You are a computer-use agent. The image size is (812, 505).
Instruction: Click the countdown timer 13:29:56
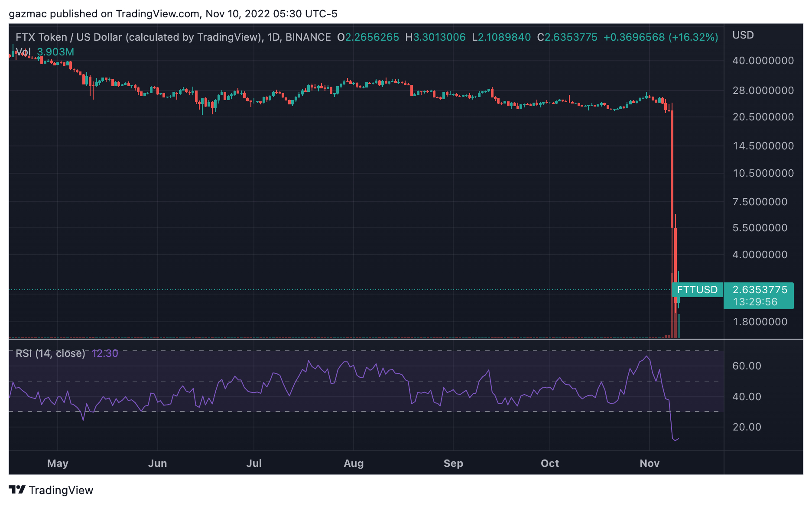click(x=755, y=302)
